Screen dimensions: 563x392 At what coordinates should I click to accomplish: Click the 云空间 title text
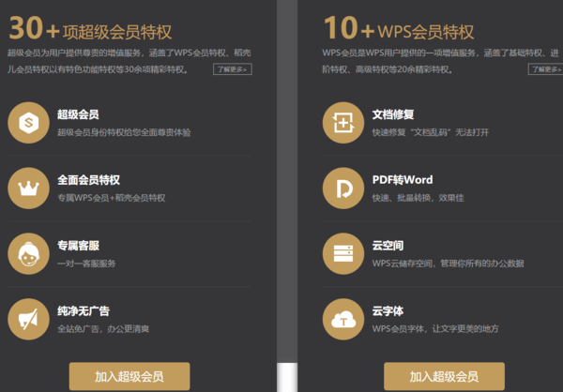[x=388, y=246]
